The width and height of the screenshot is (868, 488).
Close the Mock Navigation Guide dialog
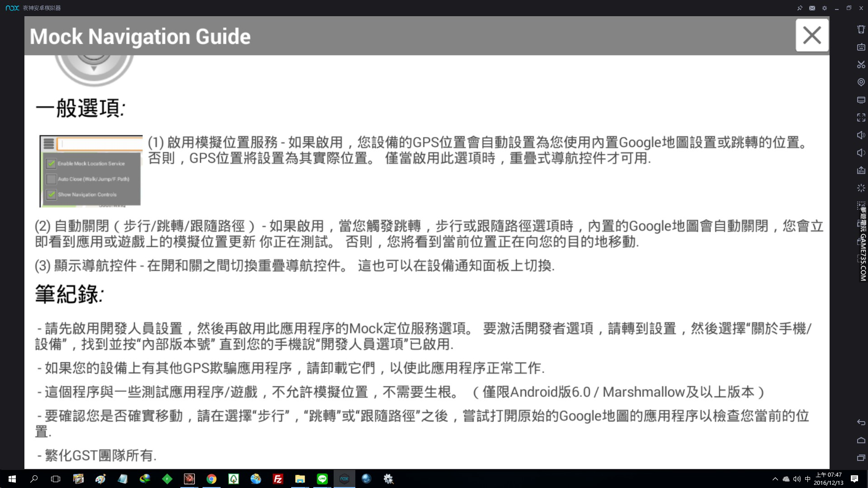pyautogui.click(x=812, y=35)
